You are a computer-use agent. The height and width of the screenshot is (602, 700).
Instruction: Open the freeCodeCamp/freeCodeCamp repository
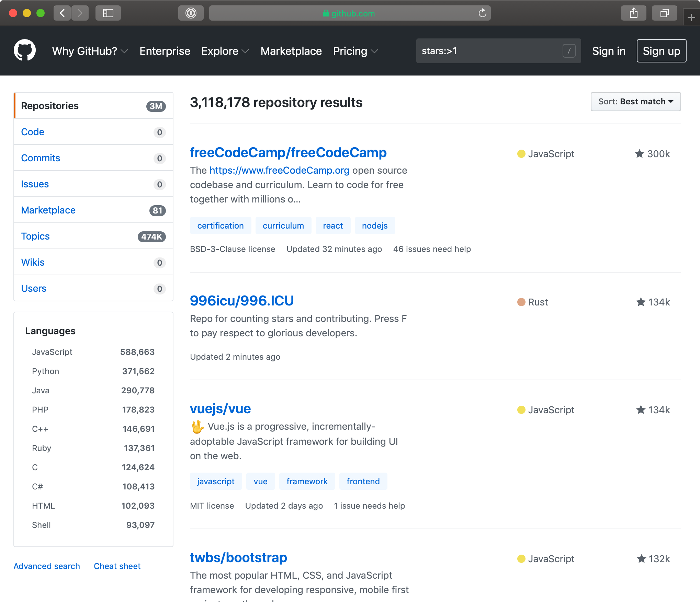click(x=288, y=152)
